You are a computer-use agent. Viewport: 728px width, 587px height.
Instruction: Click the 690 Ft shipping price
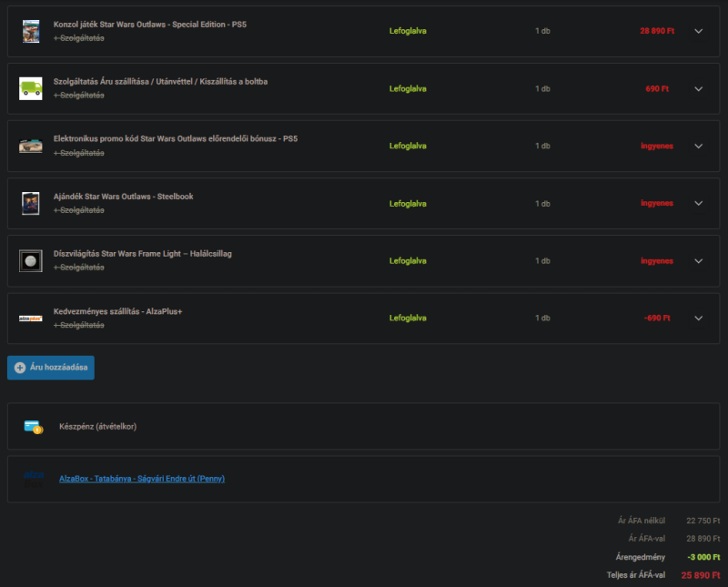[657, 88]
